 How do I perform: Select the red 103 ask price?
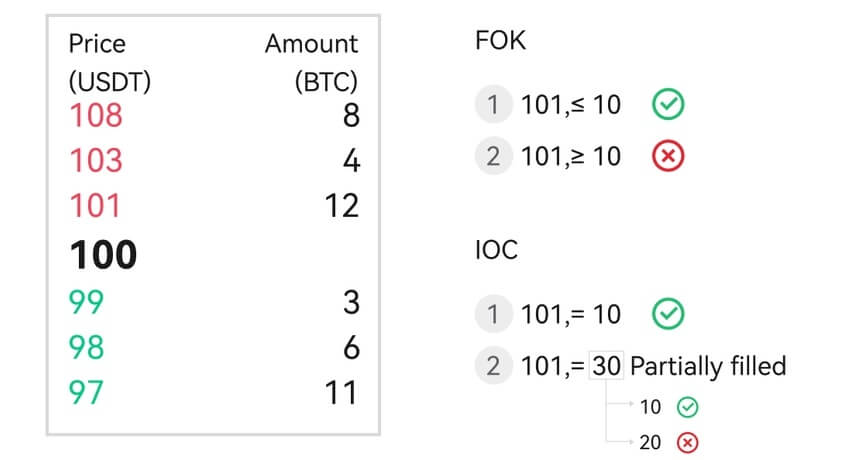point(95,160)
